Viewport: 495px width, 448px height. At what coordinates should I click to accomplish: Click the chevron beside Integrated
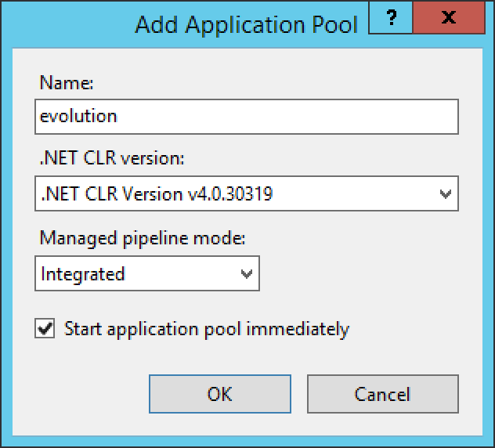(247, 273)
